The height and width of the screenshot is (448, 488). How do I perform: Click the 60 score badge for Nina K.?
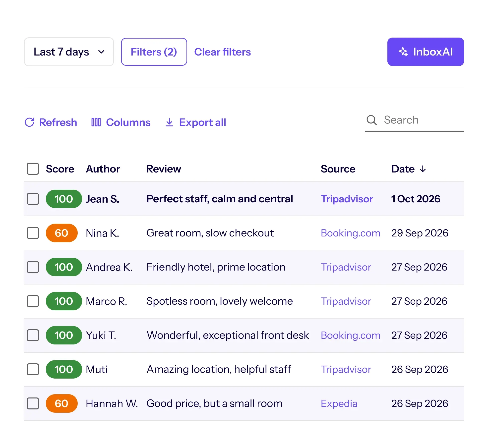(61, 233)
